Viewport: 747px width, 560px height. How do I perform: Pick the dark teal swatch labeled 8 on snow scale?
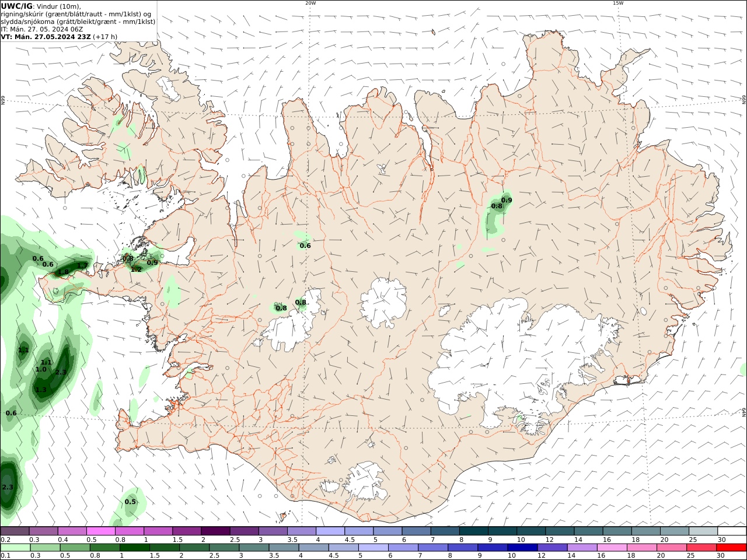(x=474, y=531)
